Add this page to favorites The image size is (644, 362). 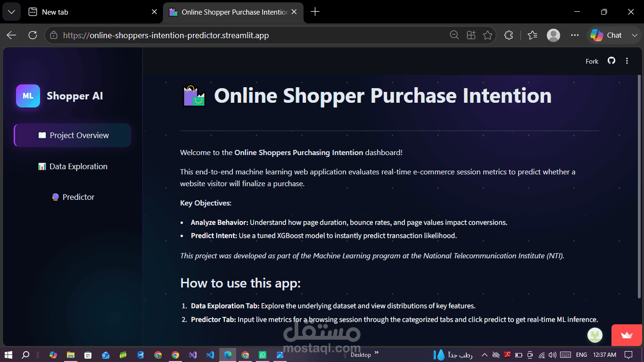[487, 35]
